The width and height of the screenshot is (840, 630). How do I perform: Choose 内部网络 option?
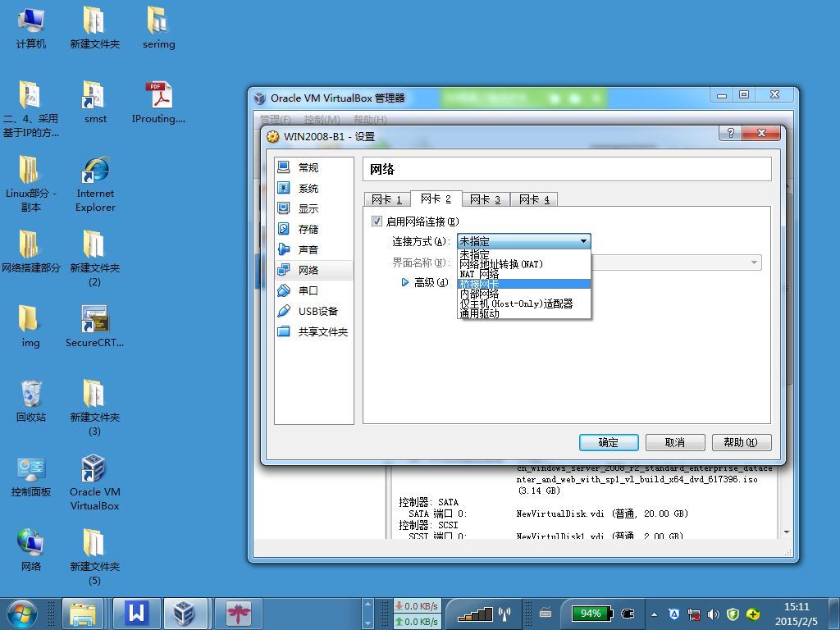point(524,294)
